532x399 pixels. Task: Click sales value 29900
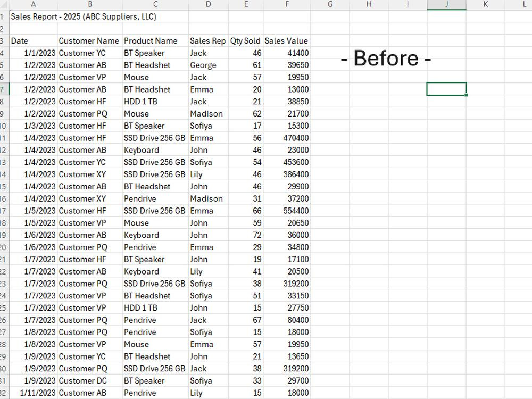(x=287, y=187)
